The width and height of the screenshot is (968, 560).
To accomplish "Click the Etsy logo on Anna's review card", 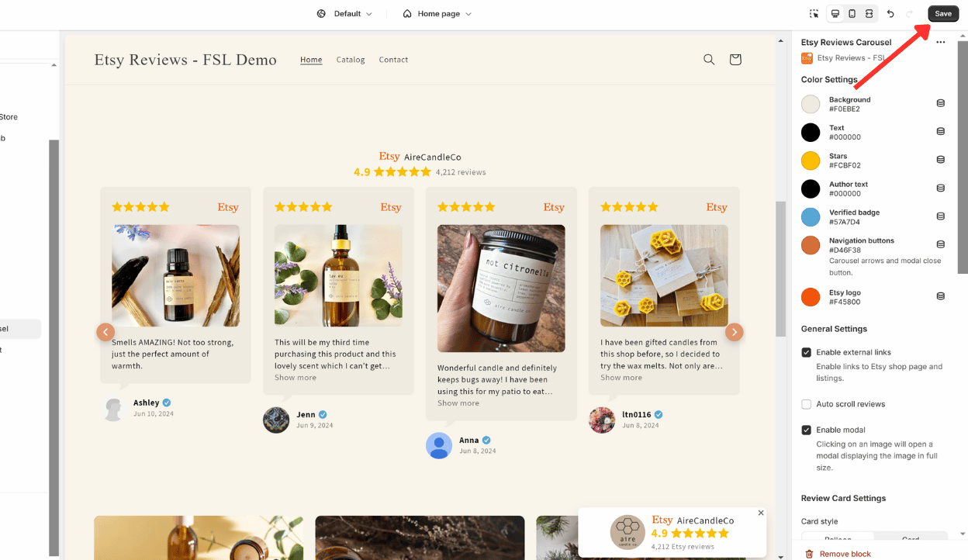I will [554, 207].
